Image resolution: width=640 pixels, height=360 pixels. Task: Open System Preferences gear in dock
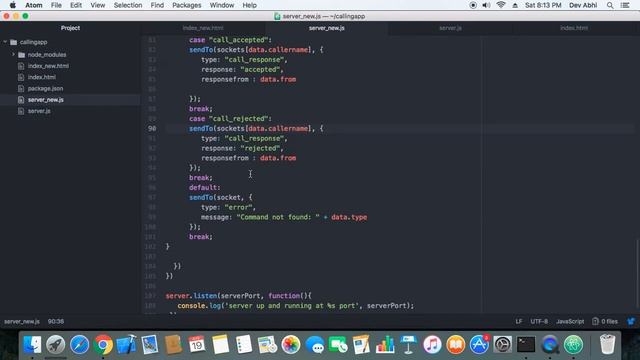tap(502, 345)
